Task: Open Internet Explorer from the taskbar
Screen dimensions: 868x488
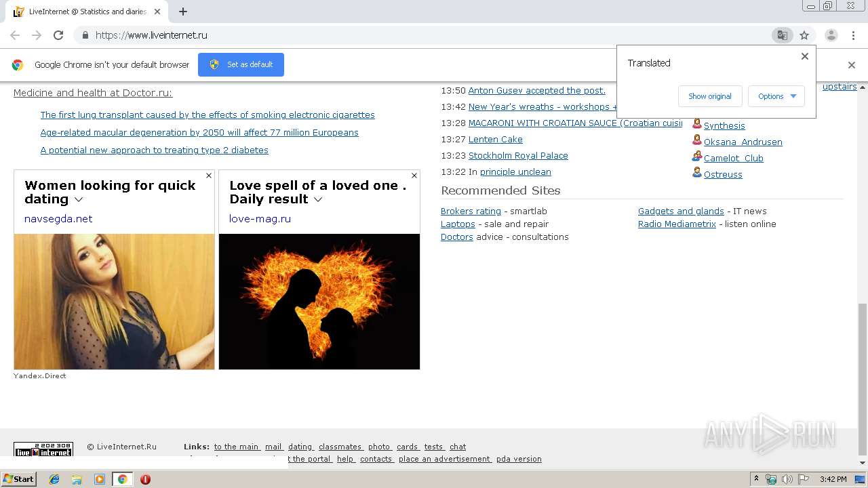Action: (x=54, y=479)
